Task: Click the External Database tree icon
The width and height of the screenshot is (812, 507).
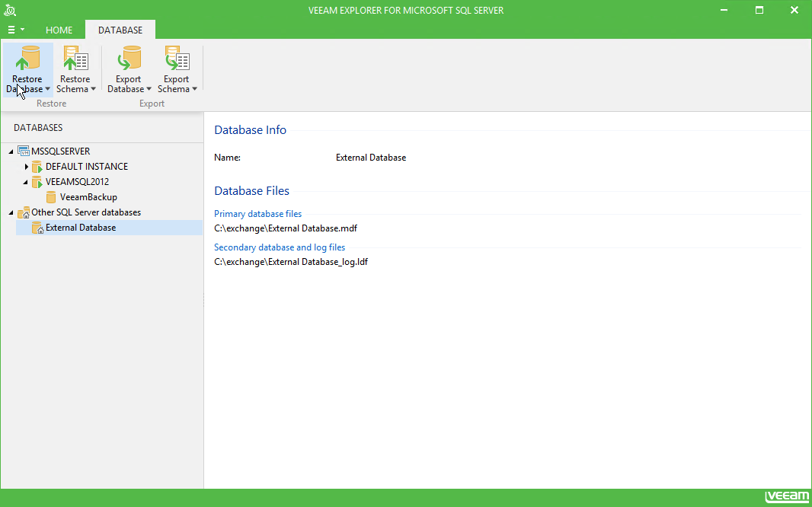Action: click(x=37, y=228)
